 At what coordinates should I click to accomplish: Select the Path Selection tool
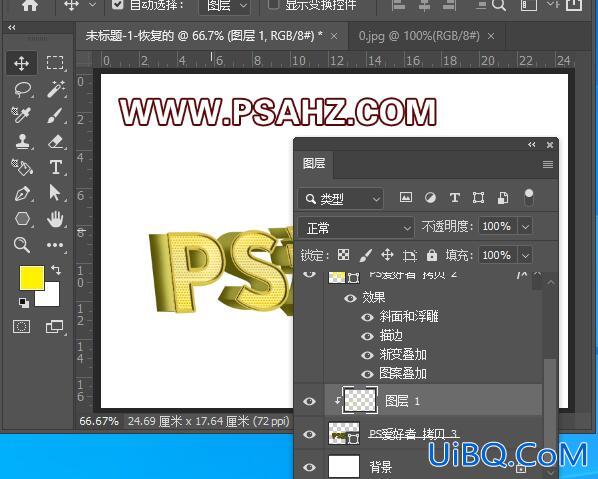55,193
